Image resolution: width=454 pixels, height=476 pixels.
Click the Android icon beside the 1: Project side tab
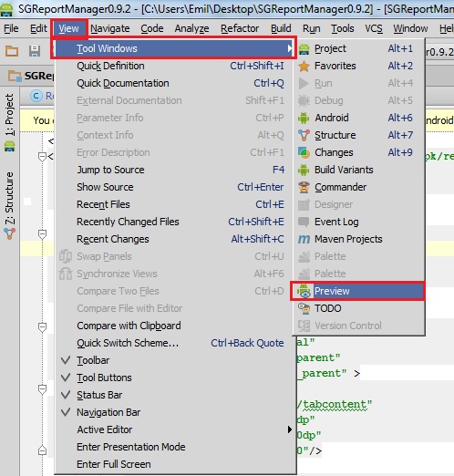coord(10,146)
